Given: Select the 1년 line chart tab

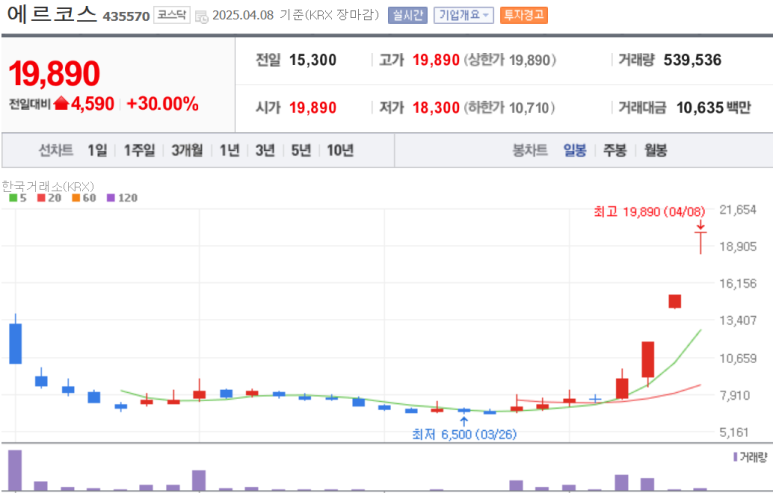Looking at the screenshot, I should 229,150.
